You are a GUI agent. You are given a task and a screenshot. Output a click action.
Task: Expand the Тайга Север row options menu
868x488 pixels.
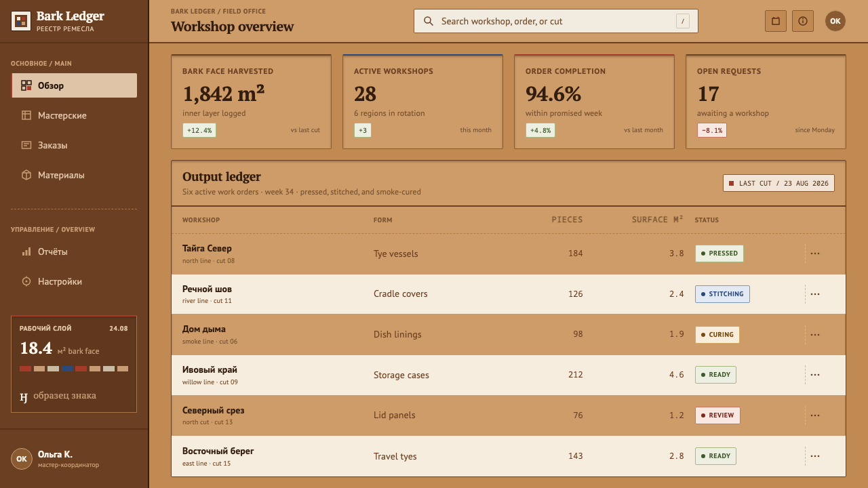click(815, 253)
